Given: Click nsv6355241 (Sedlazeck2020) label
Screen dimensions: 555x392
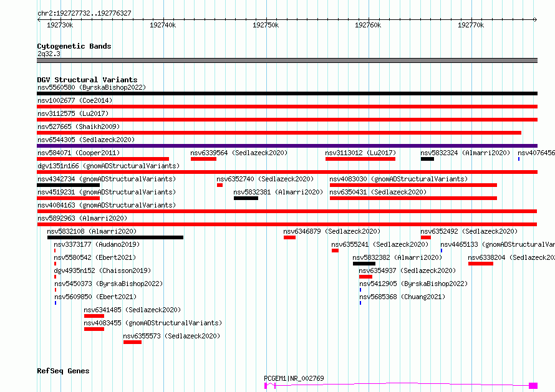Looking at the screenshot, I should coord(380,244).
